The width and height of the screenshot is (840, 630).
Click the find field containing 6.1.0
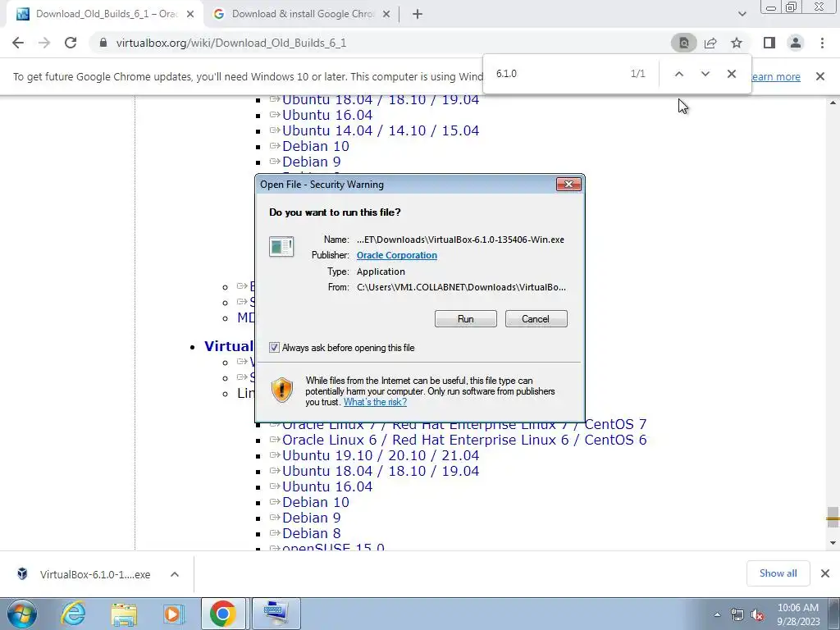click(x=557, y=74)
